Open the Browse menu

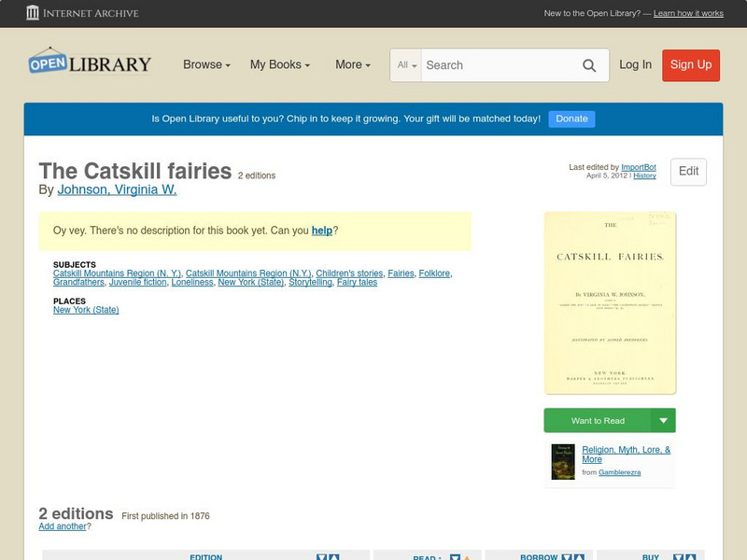[204, 64]
